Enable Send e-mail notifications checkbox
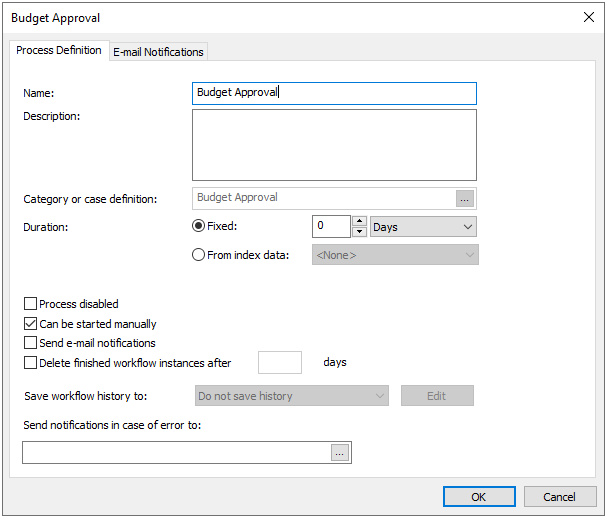This screenshot has height=518, width=607. click(30, 343)
